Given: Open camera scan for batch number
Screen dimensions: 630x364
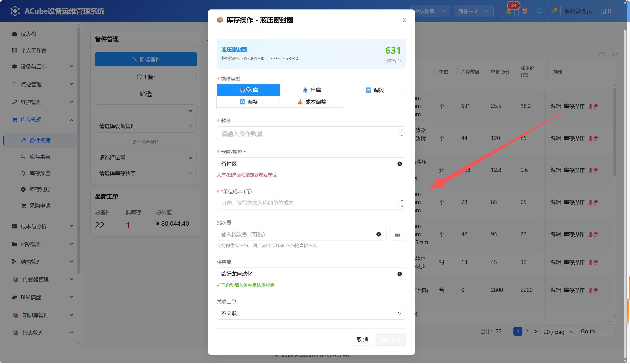Looking at the screenshot, I should (397, 234).
